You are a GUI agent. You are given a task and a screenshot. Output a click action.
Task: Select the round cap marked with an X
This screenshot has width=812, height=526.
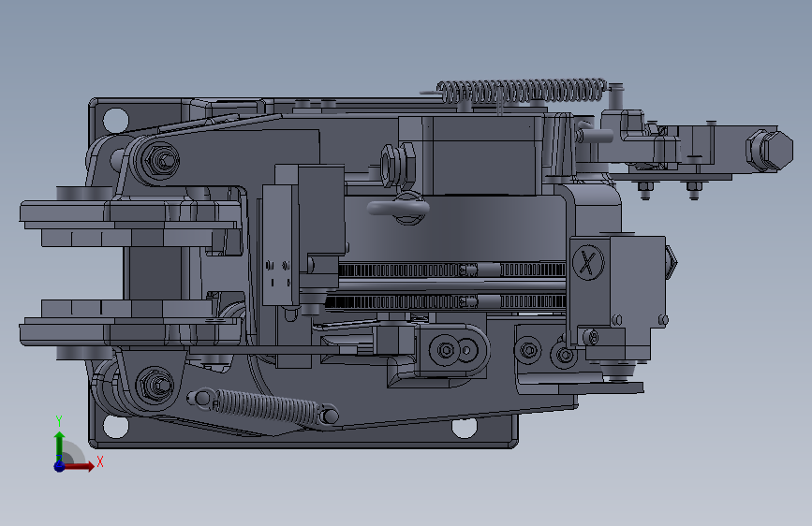[x=588, y=262]
